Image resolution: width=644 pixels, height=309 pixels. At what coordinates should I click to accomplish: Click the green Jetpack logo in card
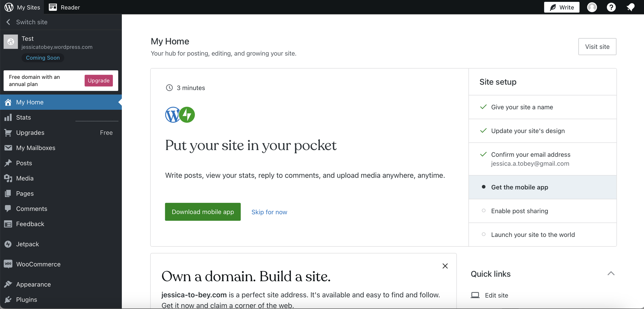(x=187, y=115)
